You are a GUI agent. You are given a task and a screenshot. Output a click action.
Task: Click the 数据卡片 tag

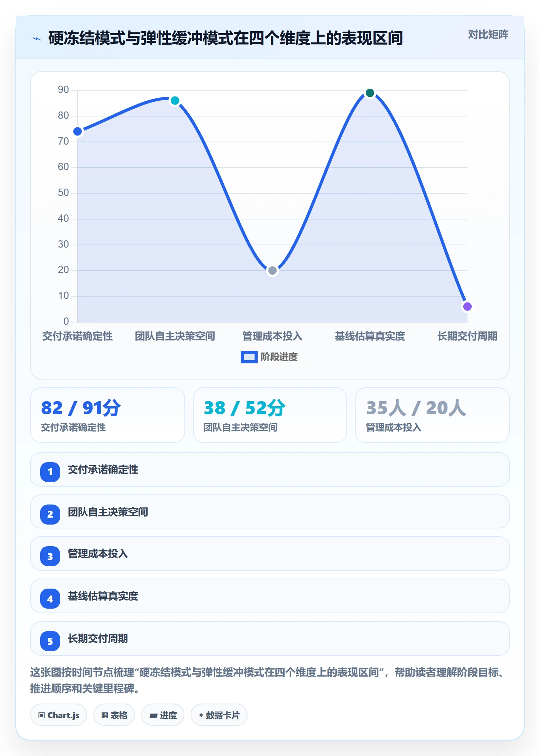(219, 715)
